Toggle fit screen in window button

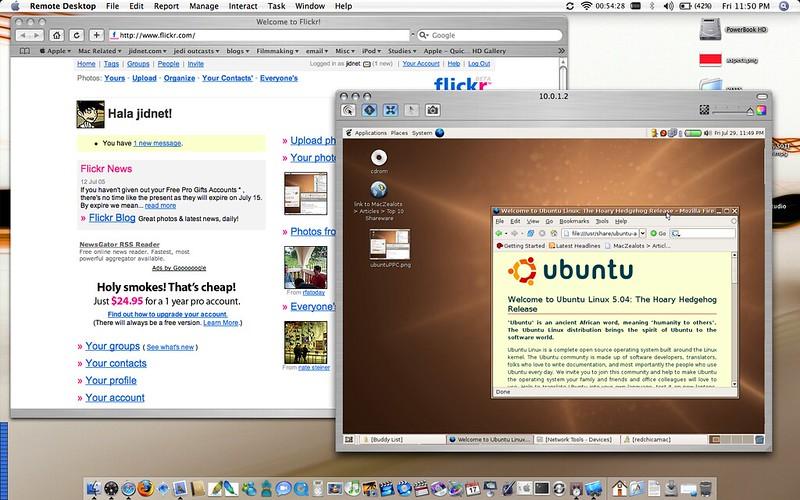pyautogui.click(x=391, y=110)
